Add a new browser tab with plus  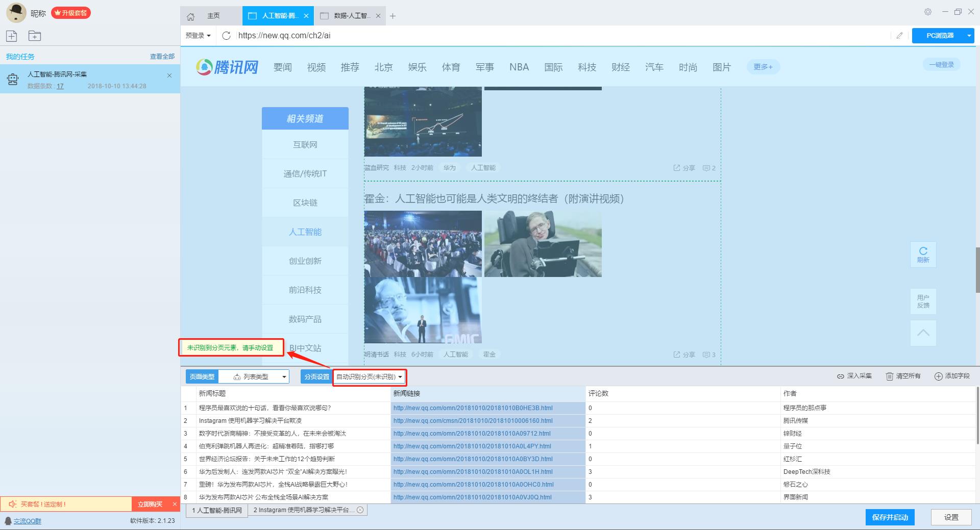tap(393, 16)
